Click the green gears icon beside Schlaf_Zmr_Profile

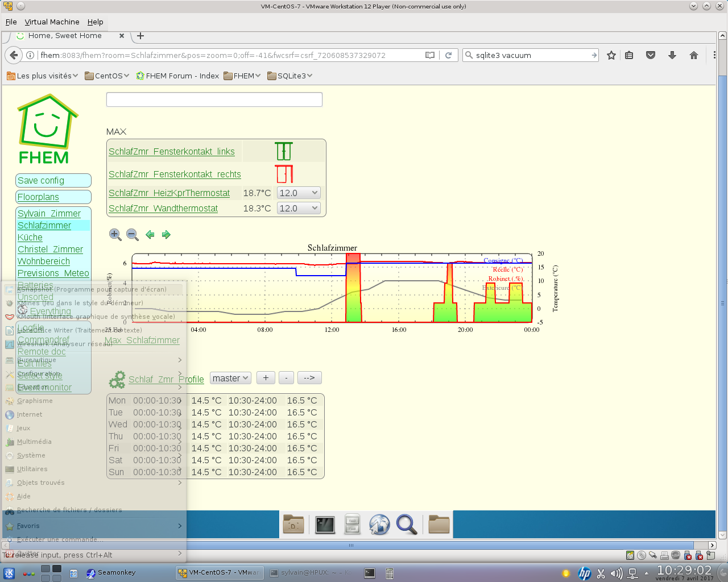pos(117,379)
